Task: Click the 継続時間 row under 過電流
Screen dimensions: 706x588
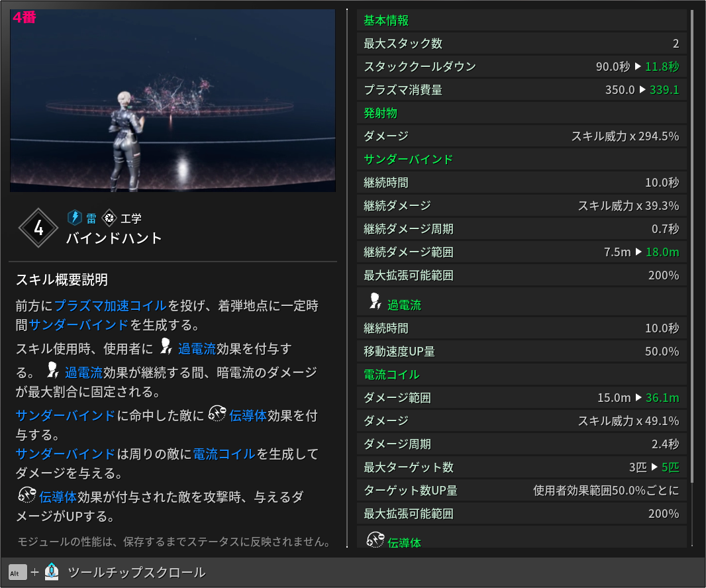Action: click(522, 328)
